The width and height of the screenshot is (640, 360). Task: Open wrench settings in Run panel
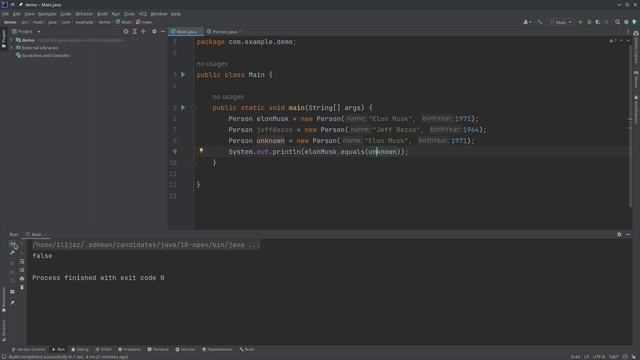(x=13, y=253)
